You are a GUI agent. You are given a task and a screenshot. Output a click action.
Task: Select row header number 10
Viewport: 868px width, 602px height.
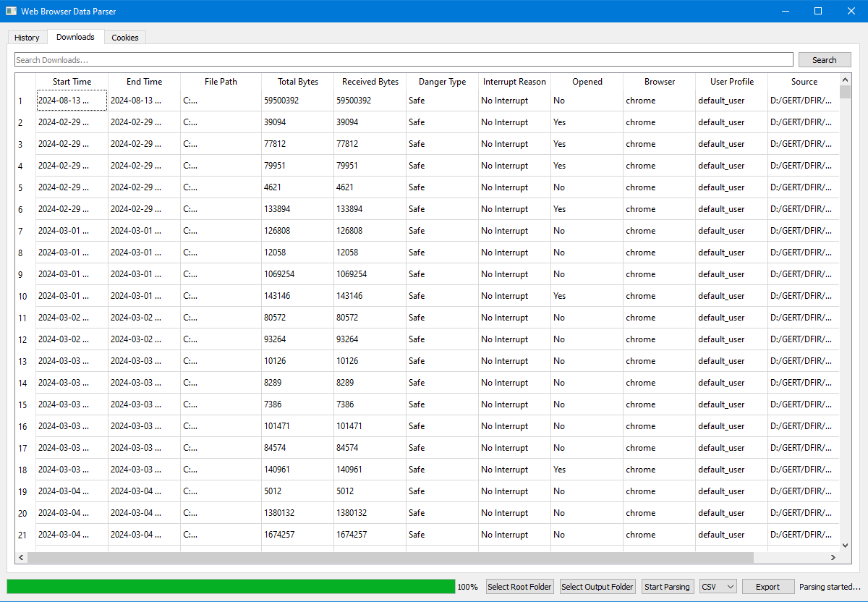pos(25,296)
